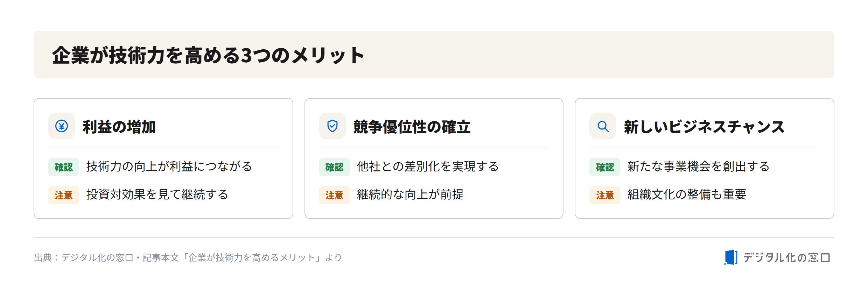
Task: Click the 注意 badge in 利益の増加 card
Action: [64, 195]
